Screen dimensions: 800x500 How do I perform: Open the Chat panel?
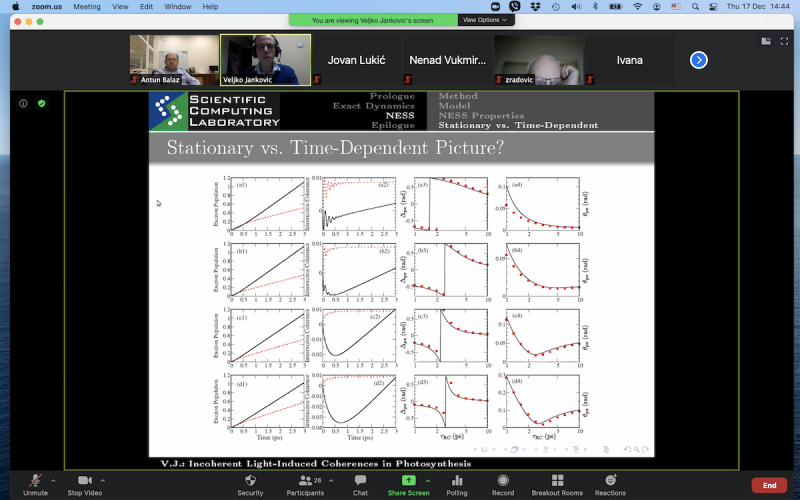point(360,485)
